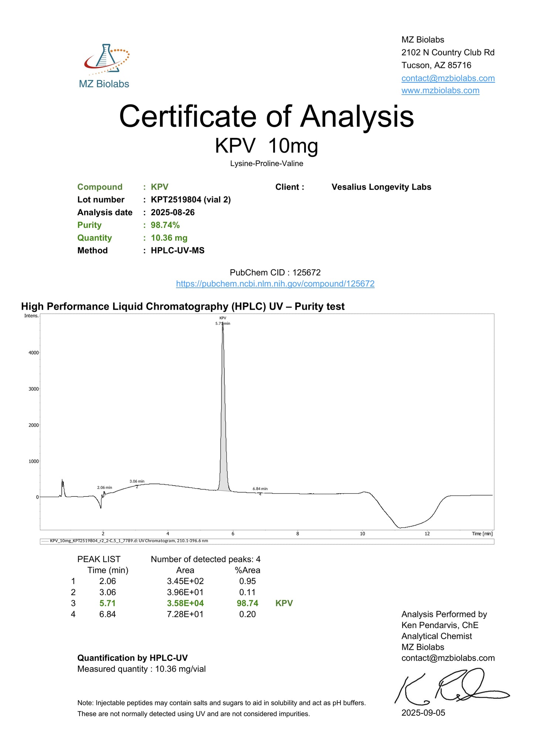Open the contact@mzbiolabs.com email link in header
Image resolution: width=534 pixels, height=756 pixels.
tap(448, 78)
